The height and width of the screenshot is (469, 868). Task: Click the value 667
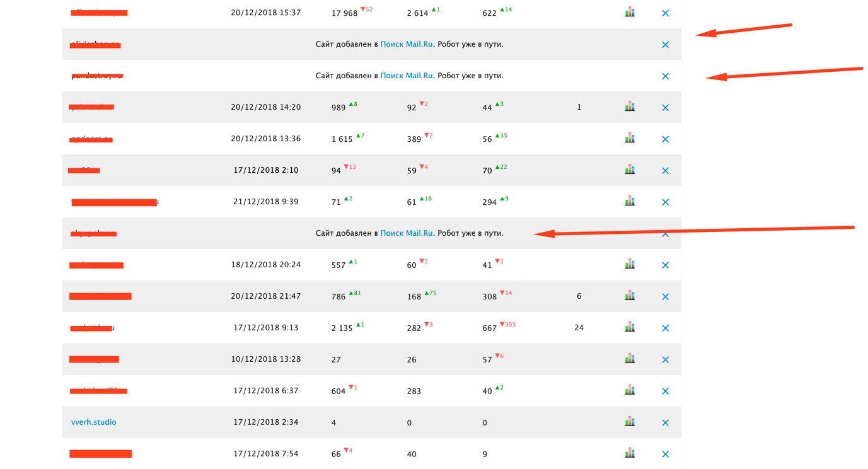[489, 328]
